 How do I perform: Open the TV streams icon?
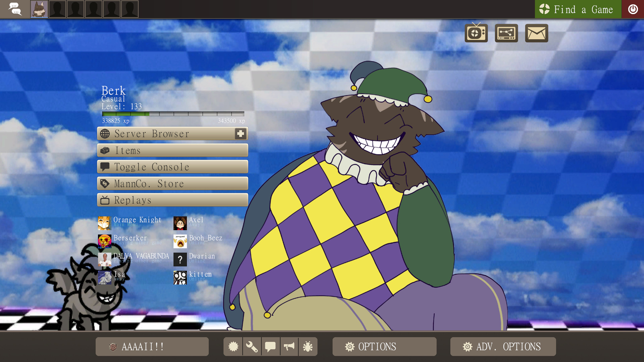[x=476, y=33]
